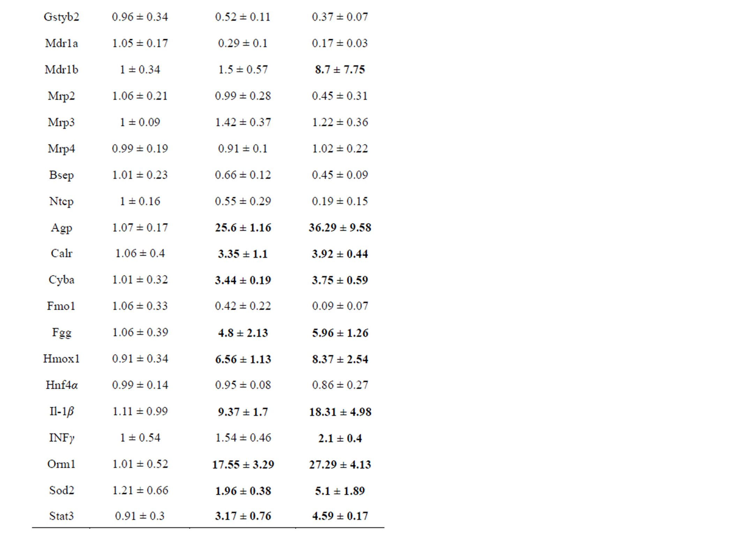Click the Hmox1 gene label
756x547 pixels.
coord(61,359)
